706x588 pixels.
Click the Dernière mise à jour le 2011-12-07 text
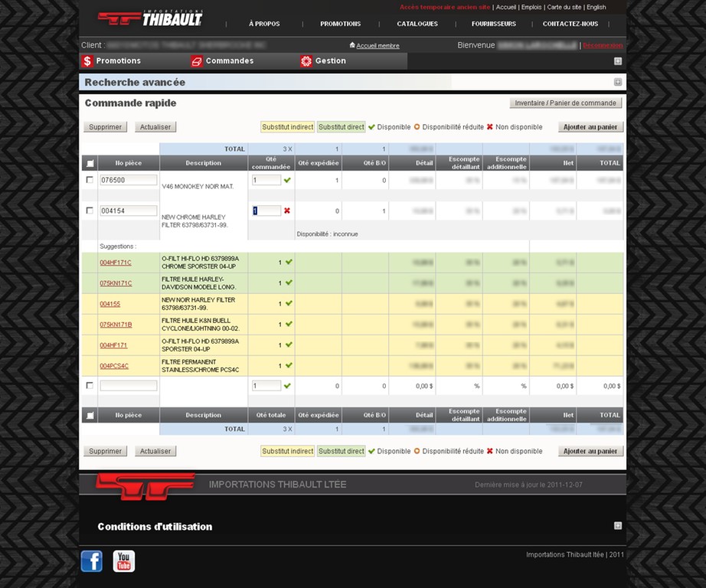[528, 485]
